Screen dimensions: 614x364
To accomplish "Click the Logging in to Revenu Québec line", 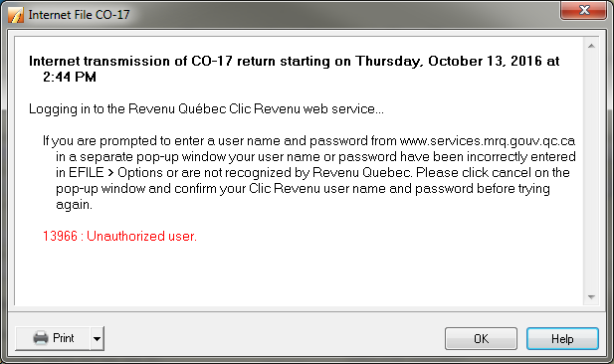I will (x=206, y=108).
